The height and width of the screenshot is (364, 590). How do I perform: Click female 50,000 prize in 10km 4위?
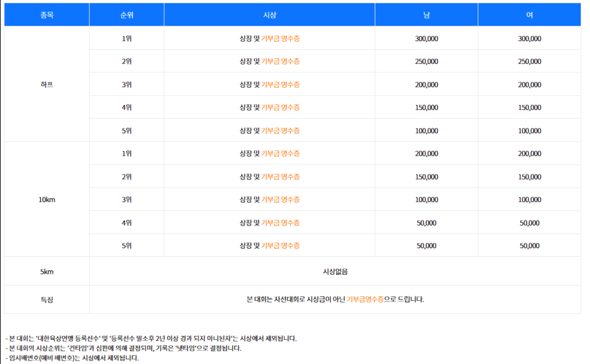tap(529, 223)
